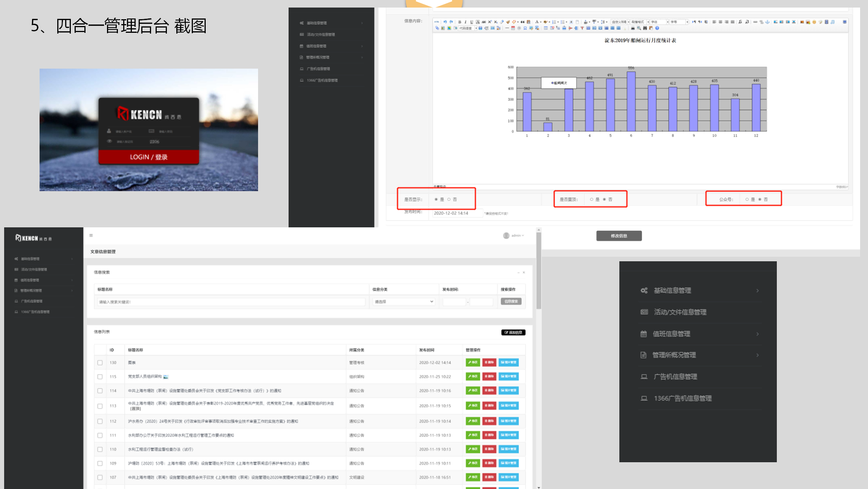
Task: Select 是 radio for 是否置顶
Action: [x=591, y=199]
